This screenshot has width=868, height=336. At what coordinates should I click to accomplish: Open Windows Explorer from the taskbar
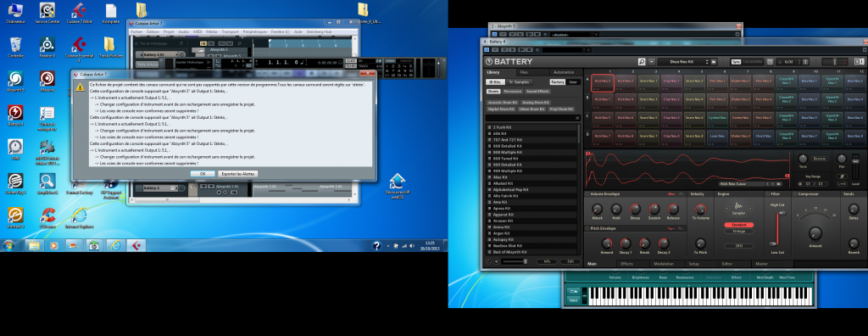coord(34,245)
